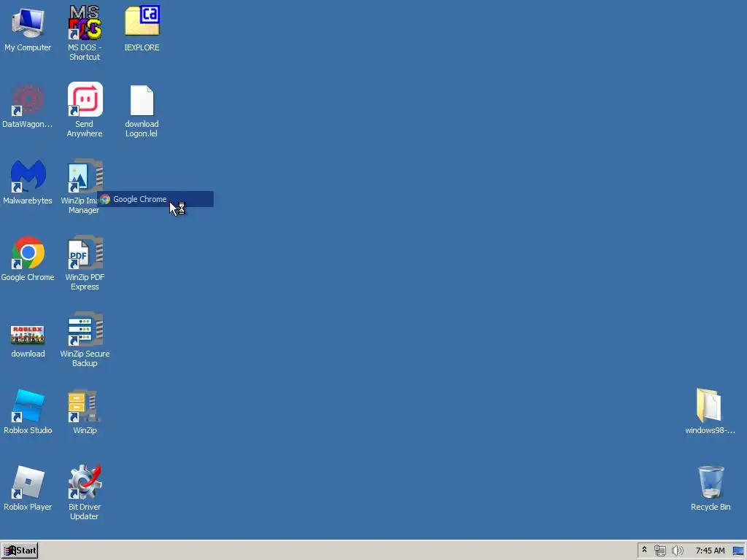Screen dimensions: 747x560
Task: Click the show desktop tray button
Action: pos(738,551)
